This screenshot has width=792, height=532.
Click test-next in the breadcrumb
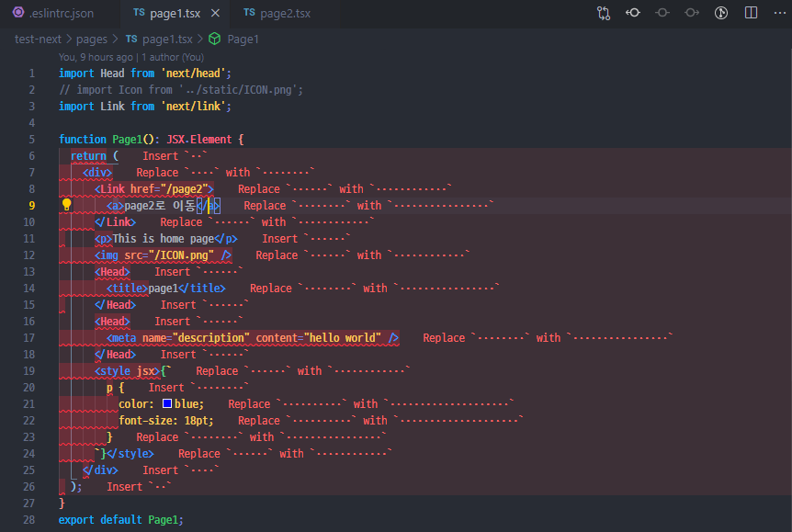(x=38, y=39)
